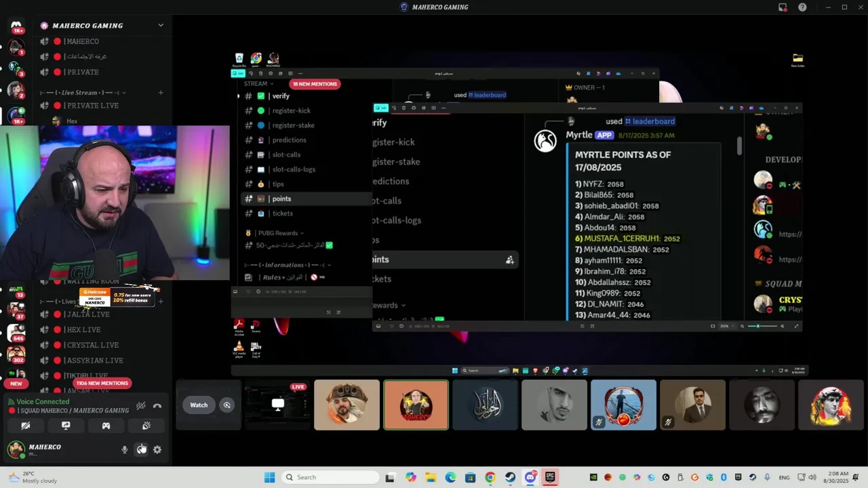Open Epic Games Launcher from taskbar
Image resolution: width=868 pixels, height=488 pixels.
[x=550, y=477]
